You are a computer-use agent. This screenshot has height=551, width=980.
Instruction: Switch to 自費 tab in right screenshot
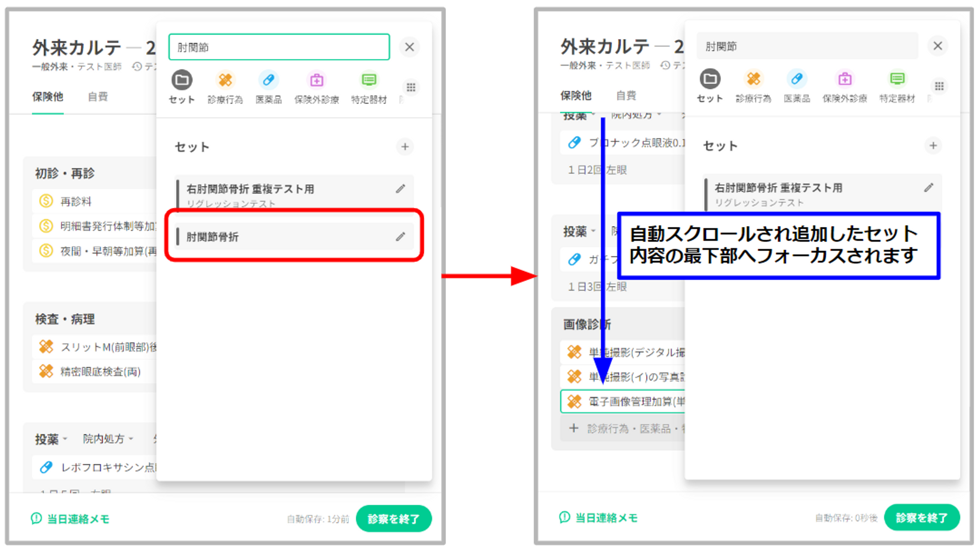tap(626, 96)
